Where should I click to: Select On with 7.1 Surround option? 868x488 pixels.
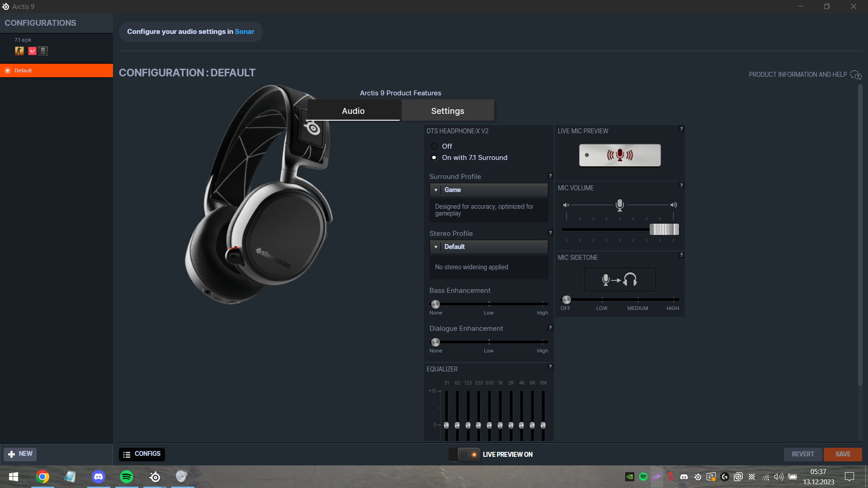434,158
